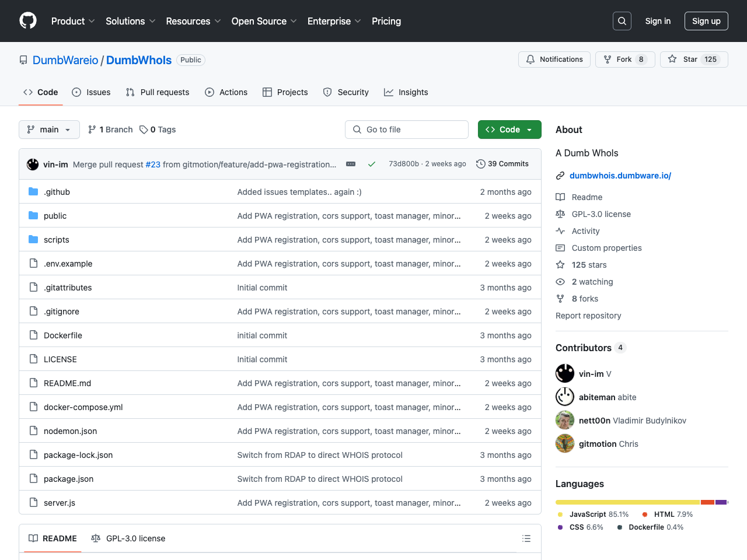
Task: Star the repository
Action: click(694, 60)
